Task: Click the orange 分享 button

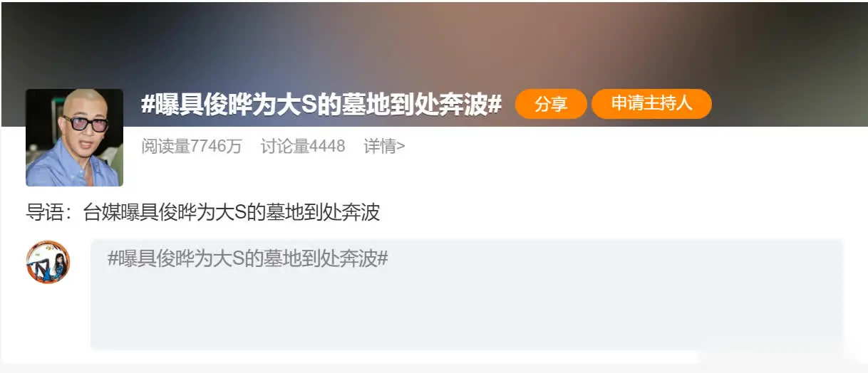Action: 551,104
